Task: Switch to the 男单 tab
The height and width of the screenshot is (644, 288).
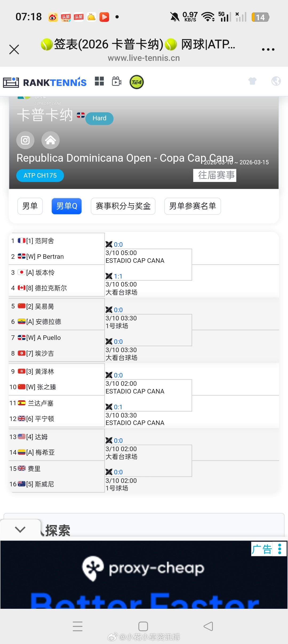Action: pyautogui.click(x=30, y=206)
